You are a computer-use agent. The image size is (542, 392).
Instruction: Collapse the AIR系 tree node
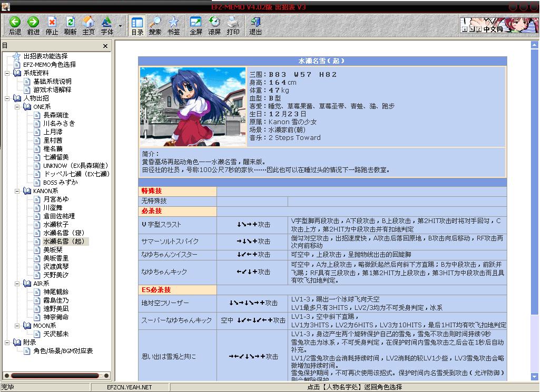tap(17, 284)
